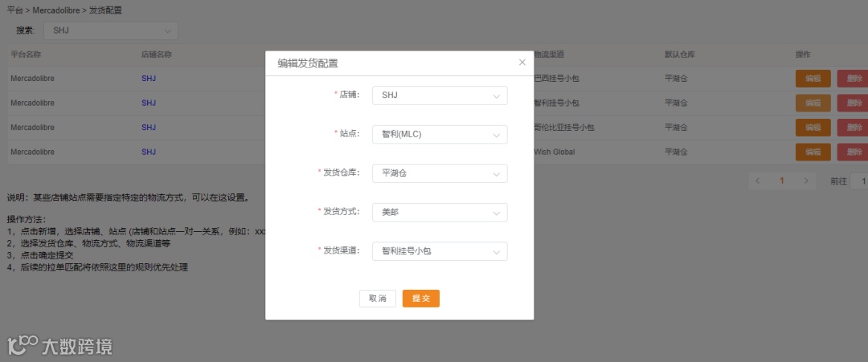
Task: Click 哥伦比亚挂号小包 channel cell
Action: point(564,127)
